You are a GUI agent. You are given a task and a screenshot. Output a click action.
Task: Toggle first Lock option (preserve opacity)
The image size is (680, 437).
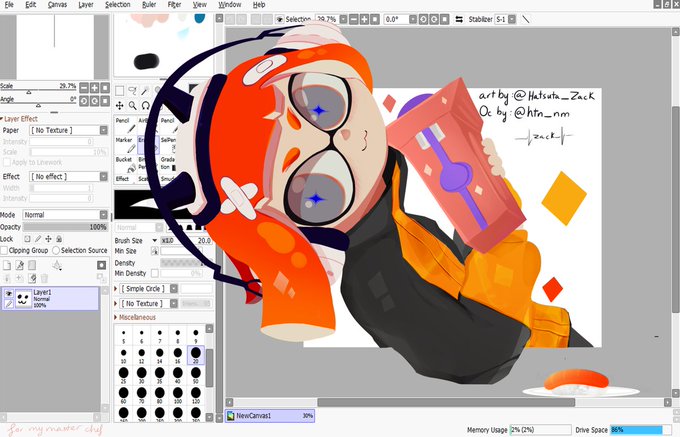(x=27, y=239)
